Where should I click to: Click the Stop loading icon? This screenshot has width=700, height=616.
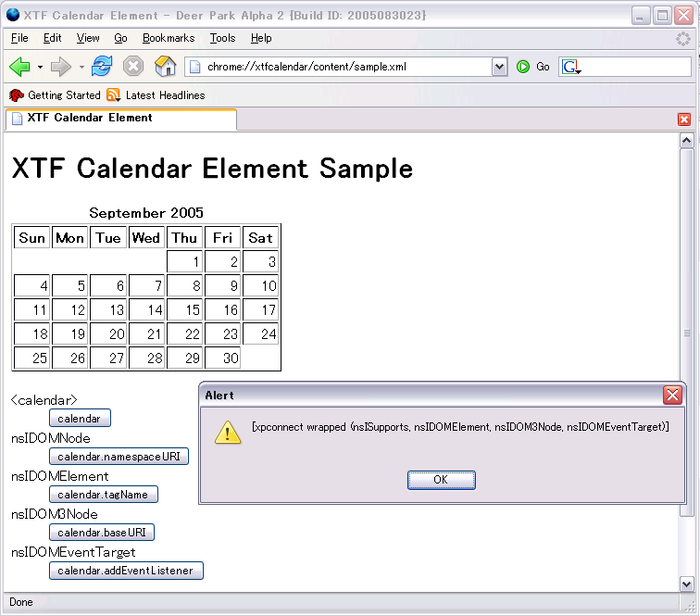[133, 67]
